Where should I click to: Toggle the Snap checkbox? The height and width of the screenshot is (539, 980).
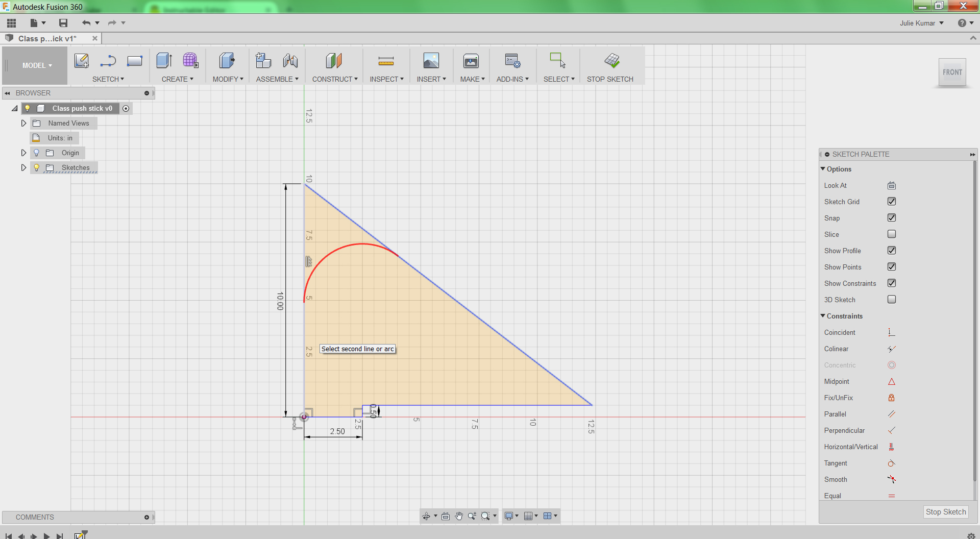tap(892, 218)
